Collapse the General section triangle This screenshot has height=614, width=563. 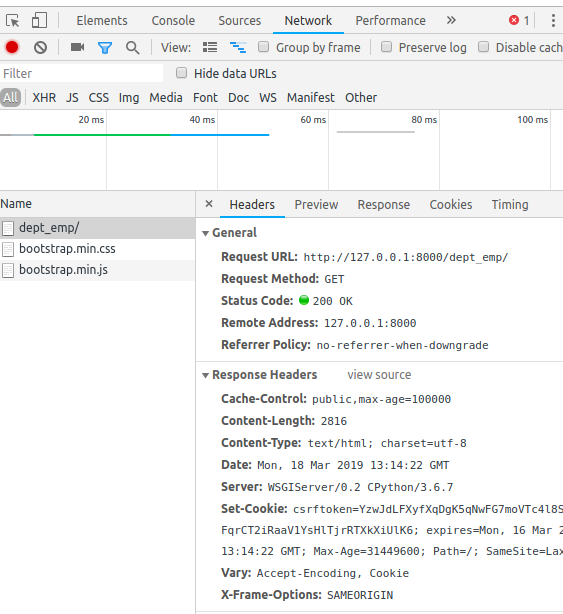tap(205, 233)
